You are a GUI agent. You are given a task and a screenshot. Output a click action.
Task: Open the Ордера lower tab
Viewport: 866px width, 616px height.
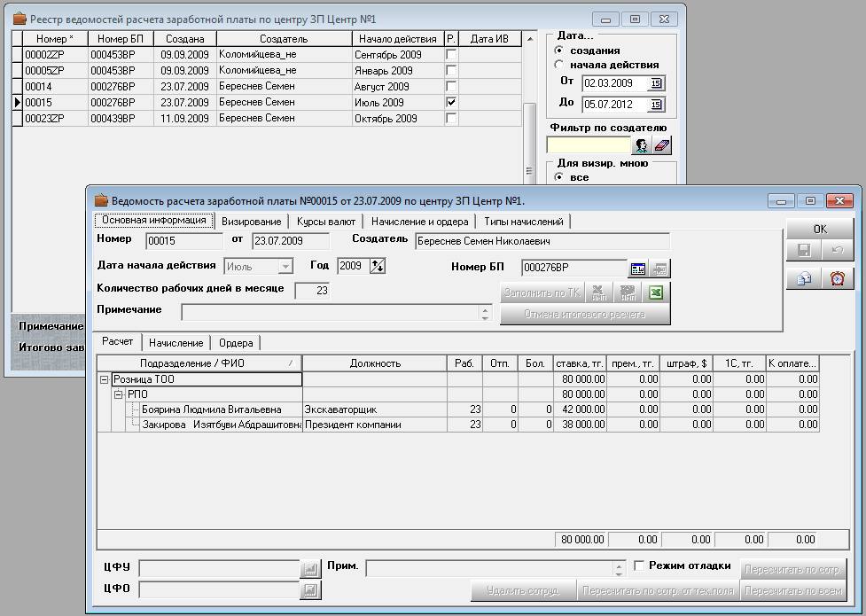[236, 343]
